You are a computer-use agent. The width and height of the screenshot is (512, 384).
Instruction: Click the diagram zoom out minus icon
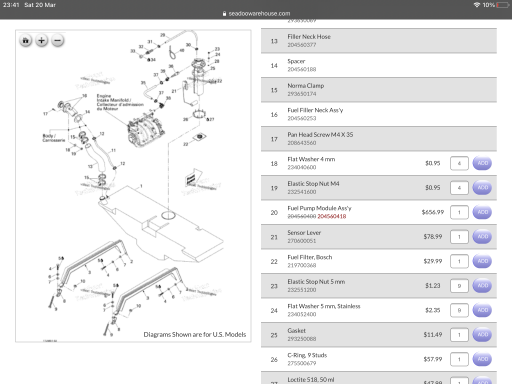click(x=58, y=41)
